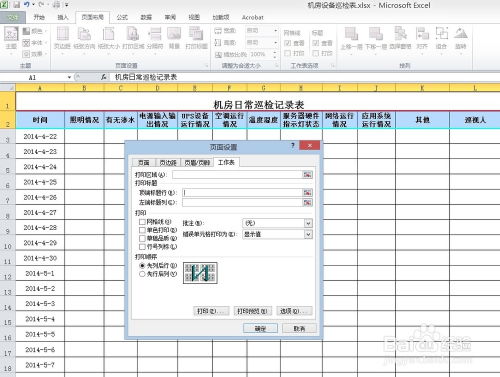Open the paper Size (纸张大小) icon
Image resolution: width=500 pixels, height=377 pixels.
pyautogui.click(x=108, y=34)
